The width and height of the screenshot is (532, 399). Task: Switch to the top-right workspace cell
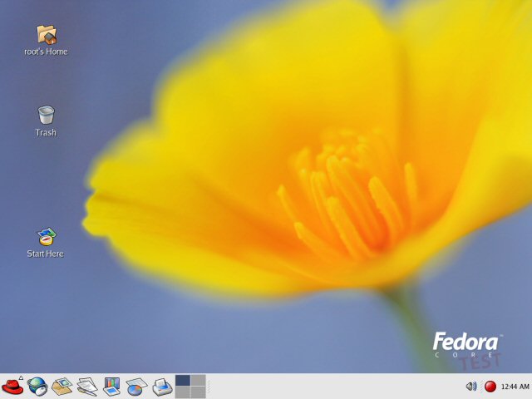pos(198,381)
